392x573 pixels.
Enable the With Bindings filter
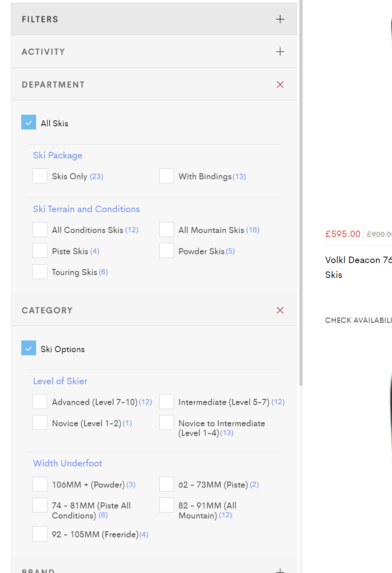166,176
